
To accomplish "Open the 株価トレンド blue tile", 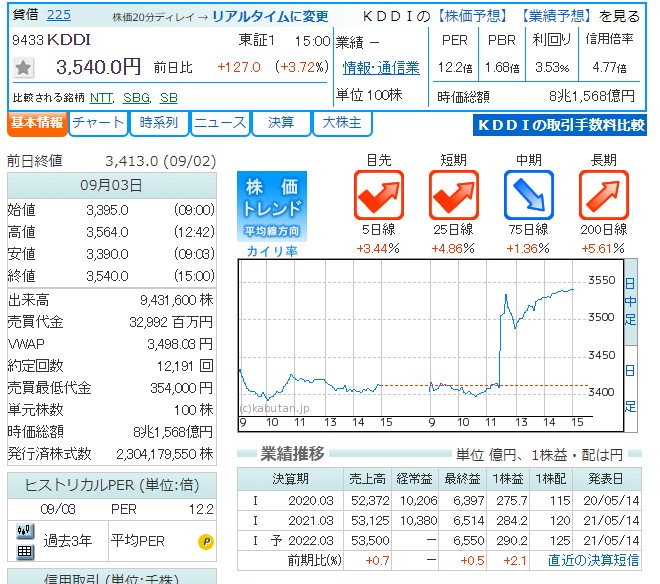I will (272, 206).
